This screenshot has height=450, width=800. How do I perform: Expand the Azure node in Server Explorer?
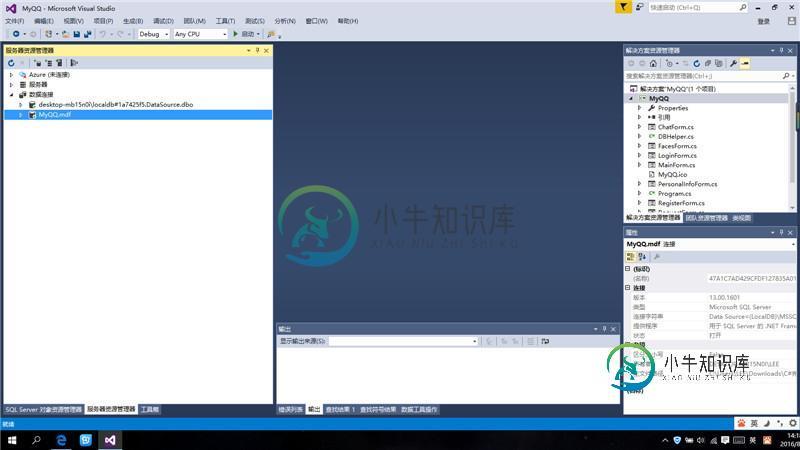(12, 75)
